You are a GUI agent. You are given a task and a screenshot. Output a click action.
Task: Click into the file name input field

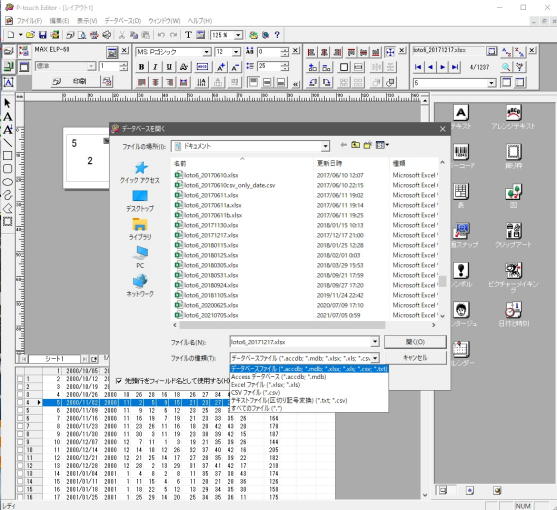coord(301,342)
